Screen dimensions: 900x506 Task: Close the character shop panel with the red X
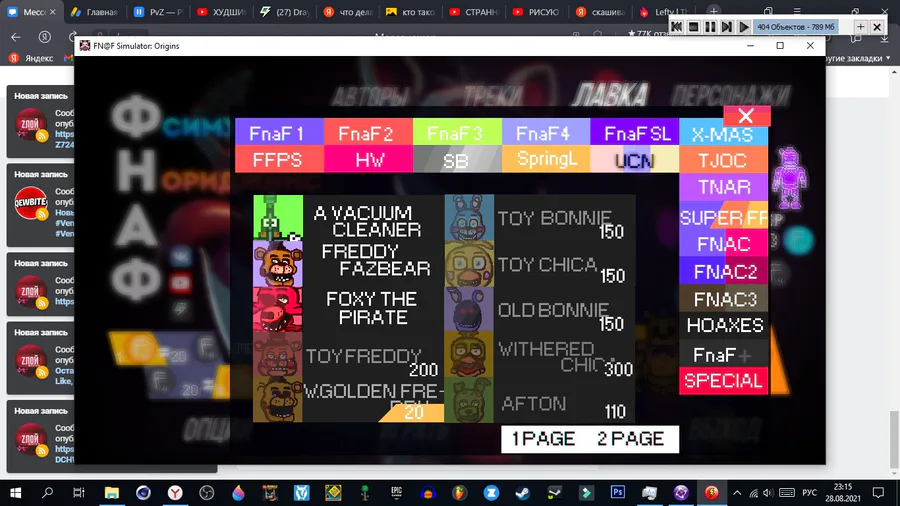pos(746,116)
